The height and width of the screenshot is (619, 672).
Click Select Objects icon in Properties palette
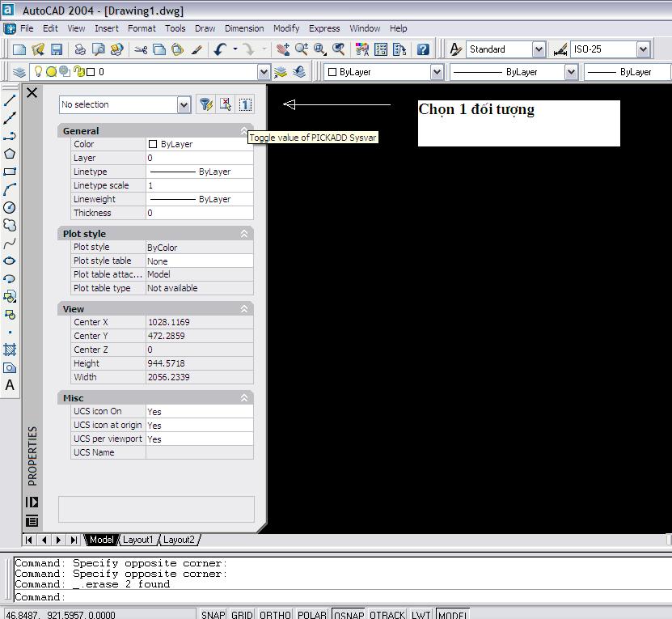click(x=226, y=104)
